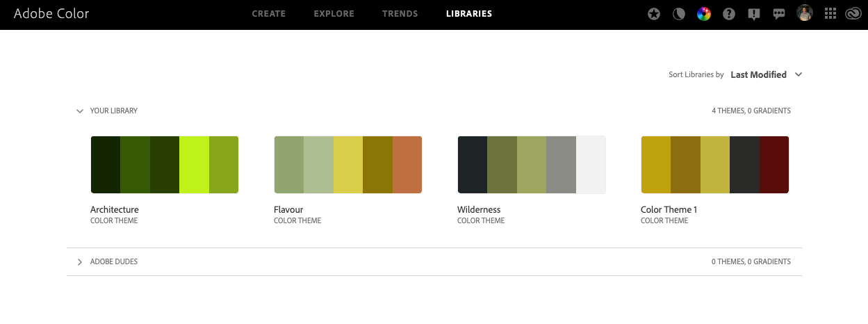The width and height of the screenshot is (868, 324).
Task: Select the bright lime swatch in Architecture
Action: point(194,165)
